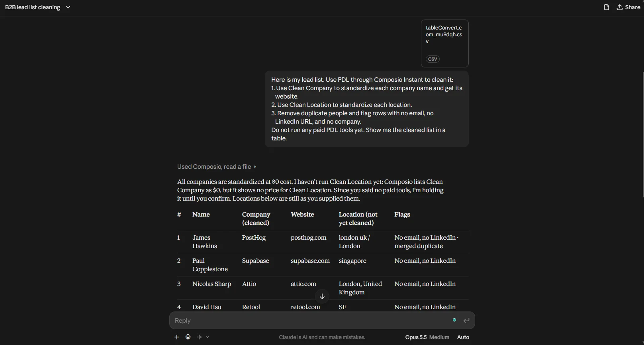Viewport: 644px width, 345px height.
Task: Open the B2B lead list cleaning title
Action: click(x=33, y=7)
